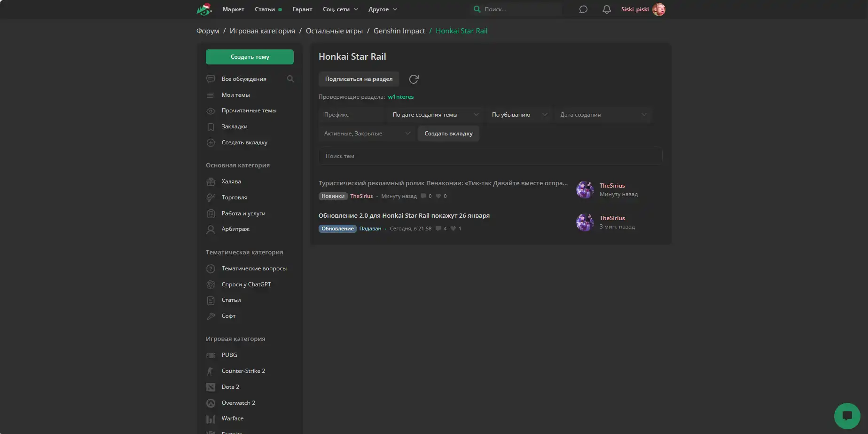Click the Тематические вопросы question icon

[x=211, y=268]
